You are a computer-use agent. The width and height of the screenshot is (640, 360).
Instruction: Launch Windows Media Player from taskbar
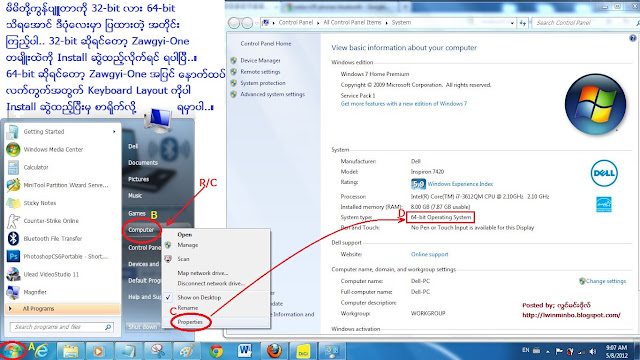coord(98,351)
